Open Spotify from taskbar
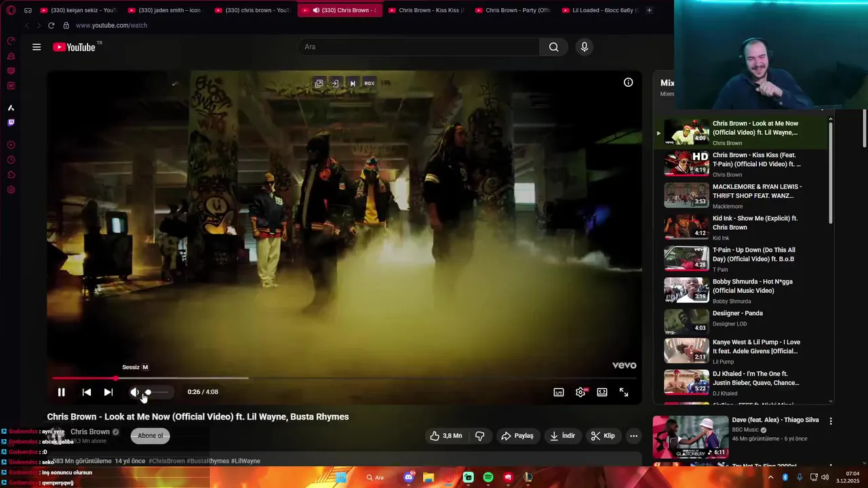Image resolution: width=868 pixels, height=488 pixels. pos(488,477)
